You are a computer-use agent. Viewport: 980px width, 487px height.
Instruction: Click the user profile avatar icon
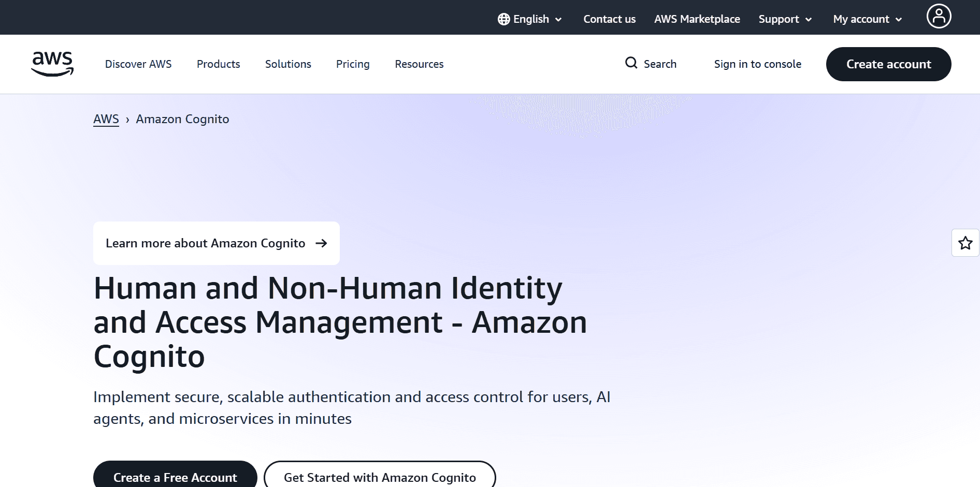[939, 16]
